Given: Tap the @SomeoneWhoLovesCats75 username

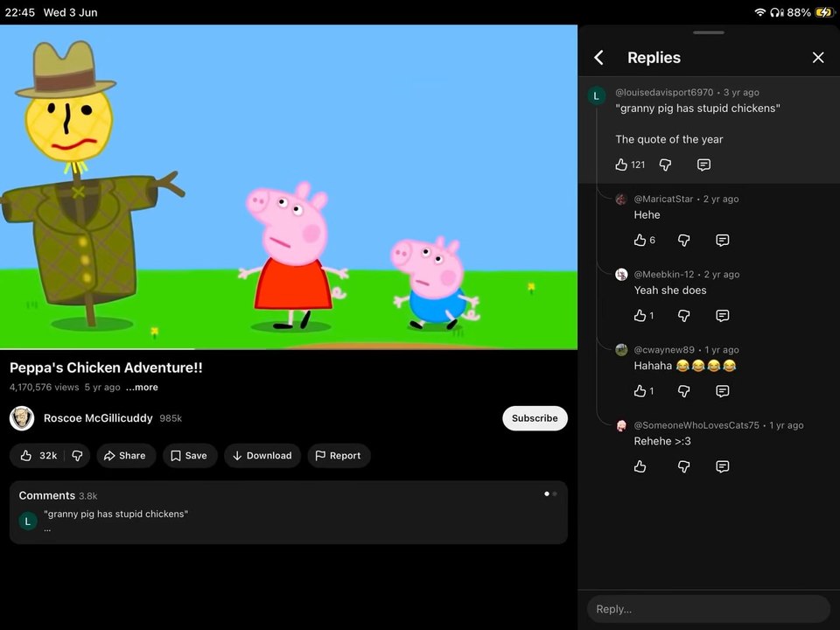Looking at the screenshot, I should point(696,425).
